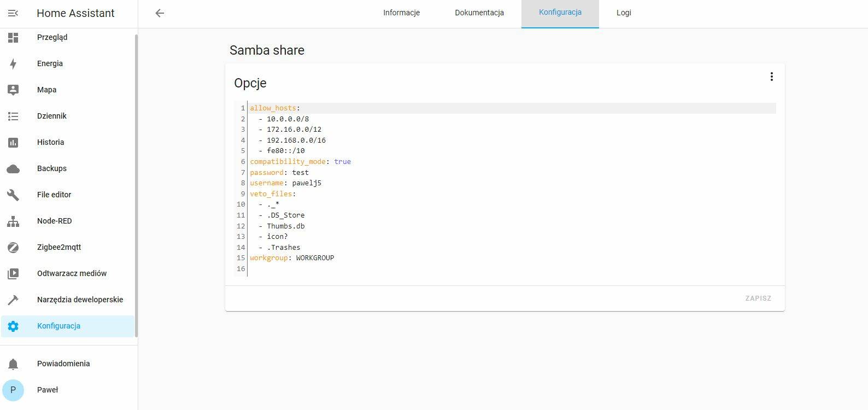Click the Dziennik list icon

click(13, 116)
